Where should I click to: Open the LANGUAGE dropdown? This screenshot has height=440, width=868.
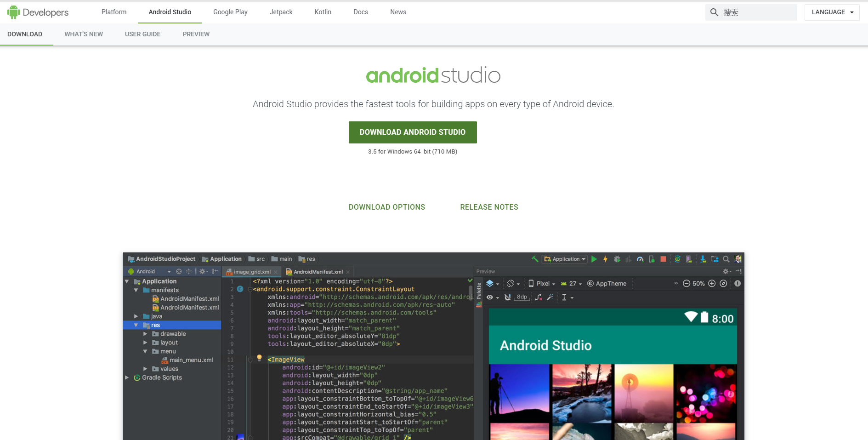[832, 12]
